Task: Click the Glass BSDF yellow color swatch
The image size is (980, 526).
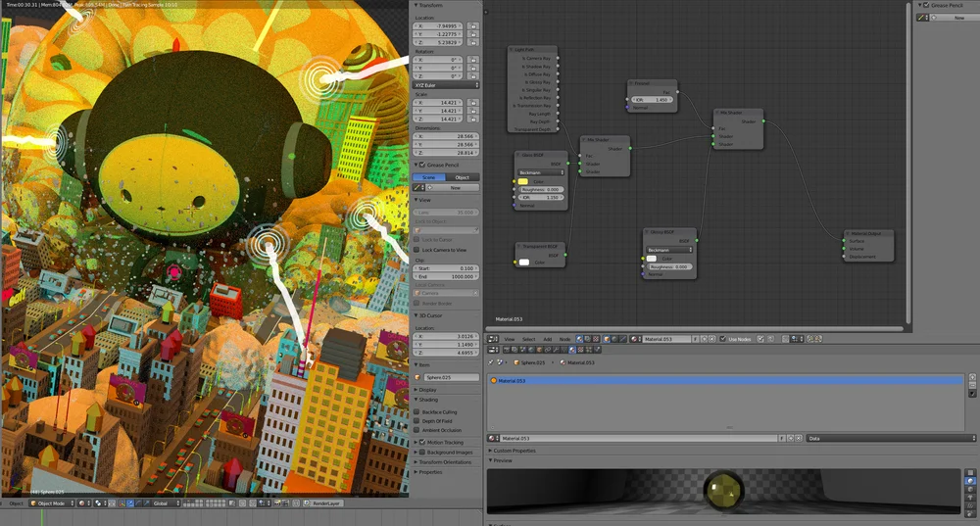Action: click(x=523, y=181)
